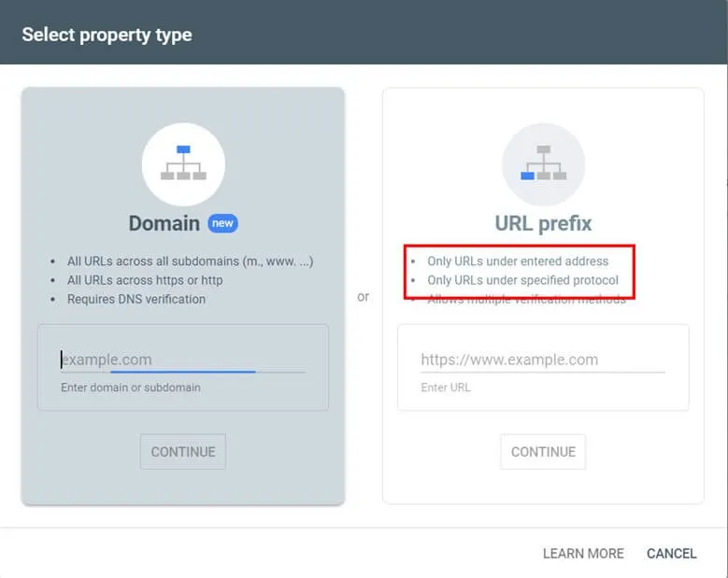This screenshot has height=578, width=728.
Task: Click CONTINUE under the URL prefix option
Action: (543, 452)
